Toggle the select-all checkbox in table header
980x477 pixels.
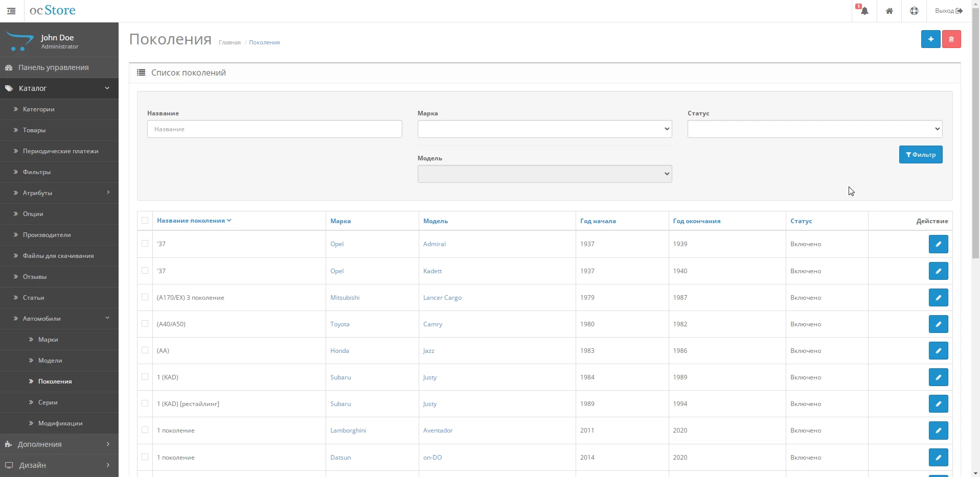(x=145, y=221)
